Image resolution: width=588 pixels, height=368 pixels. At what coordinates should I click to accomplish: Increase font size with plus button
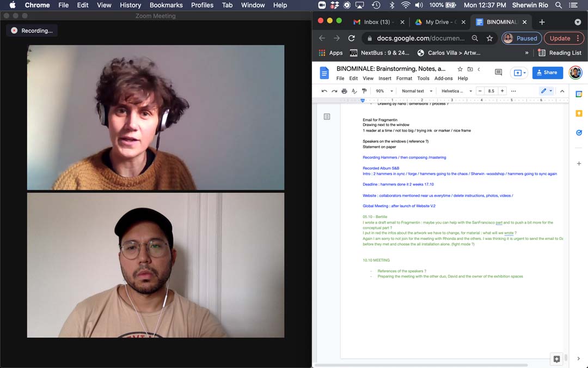[x=502, y=91]
